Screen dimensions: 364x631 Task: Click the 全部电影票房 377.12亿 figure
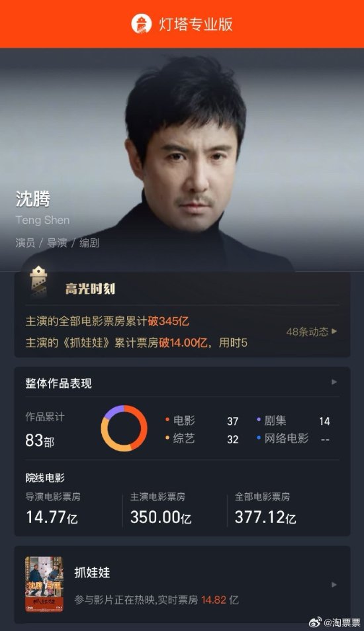265,516
